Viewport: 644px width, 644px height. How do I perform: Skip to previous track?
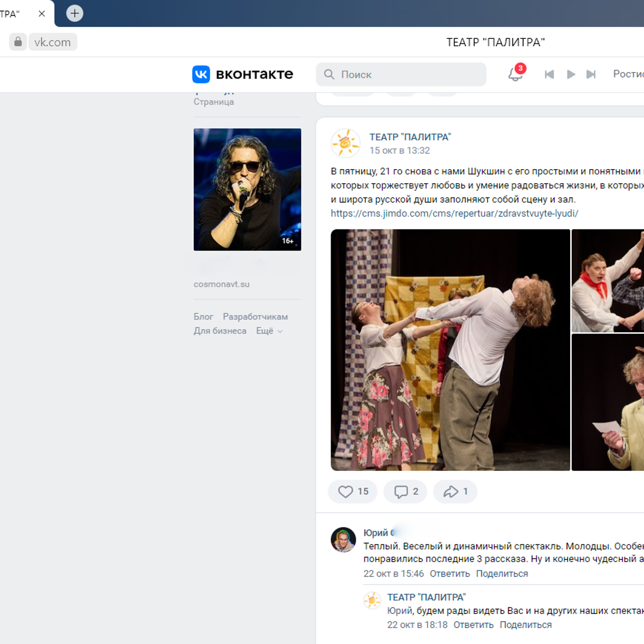click(x=549, y=74)
